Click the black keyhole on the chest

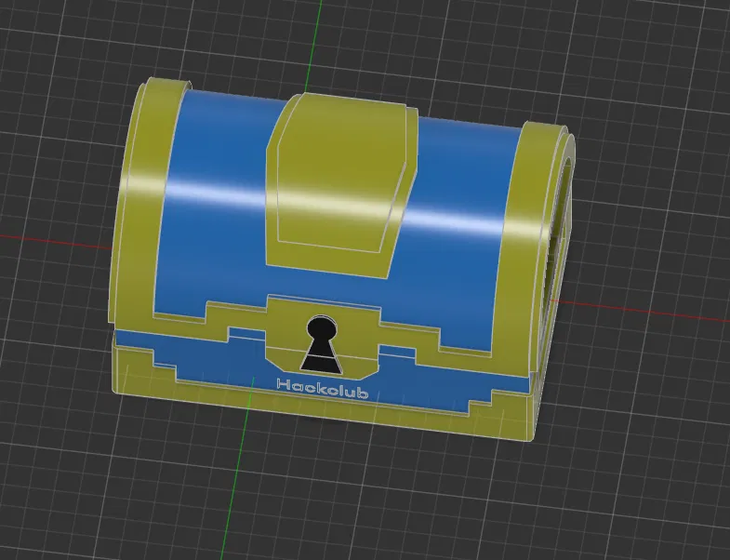[x=321, y=345]
